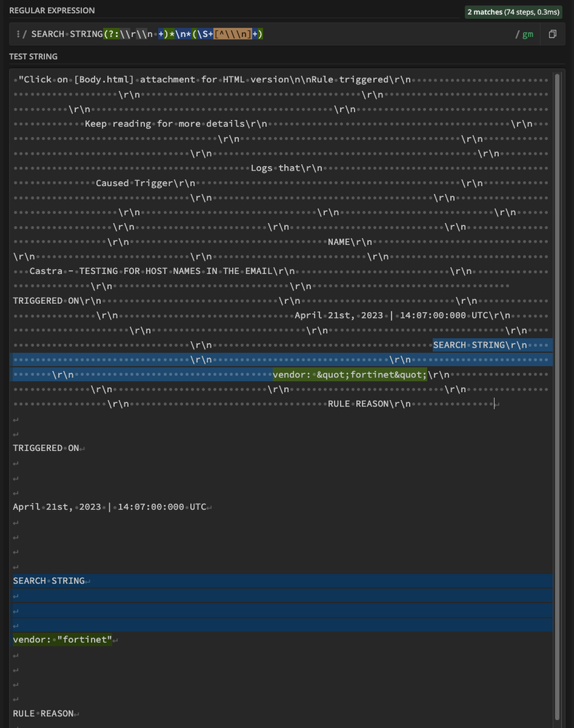The width and height of the screenshot is (574, 728).
Task: Click the '[^\\n]' character class in regex
Action: click(232, 34)
